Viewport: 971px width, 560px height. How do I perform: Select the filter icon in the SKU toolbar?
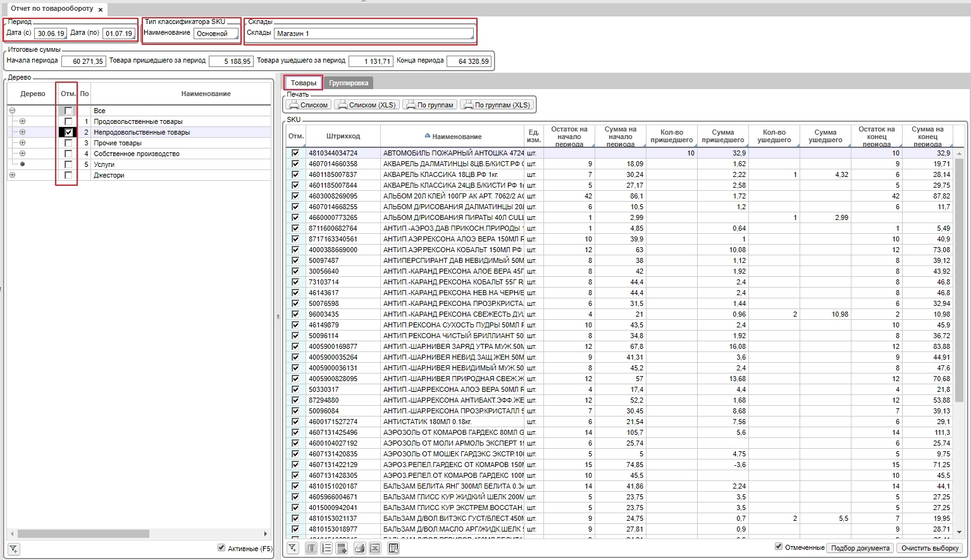(x=292, y=548)
